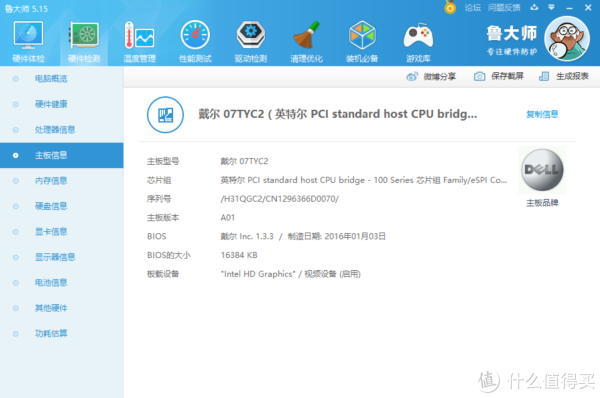Screen dimensions: 600x398
Task: Open 驱动检测 driver detection
Action: (x=251, y=41)
